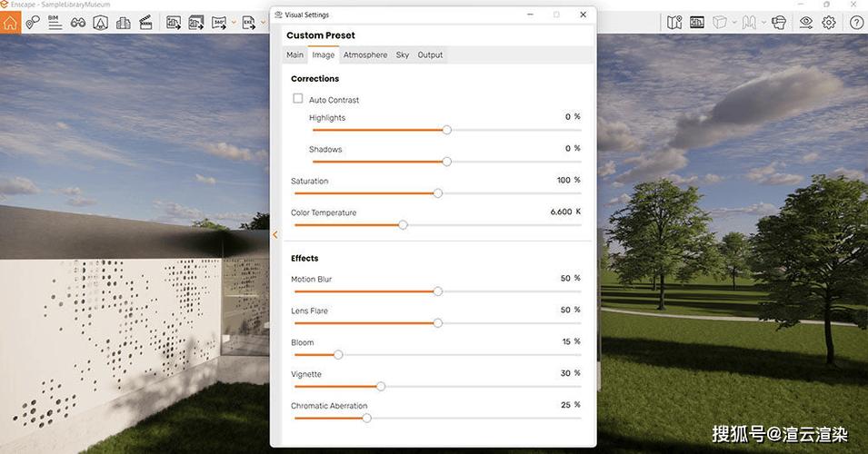The width and height of the screenshot is (868, 454).
Task: Select the Image tab
Action: [x=324, y=54]
